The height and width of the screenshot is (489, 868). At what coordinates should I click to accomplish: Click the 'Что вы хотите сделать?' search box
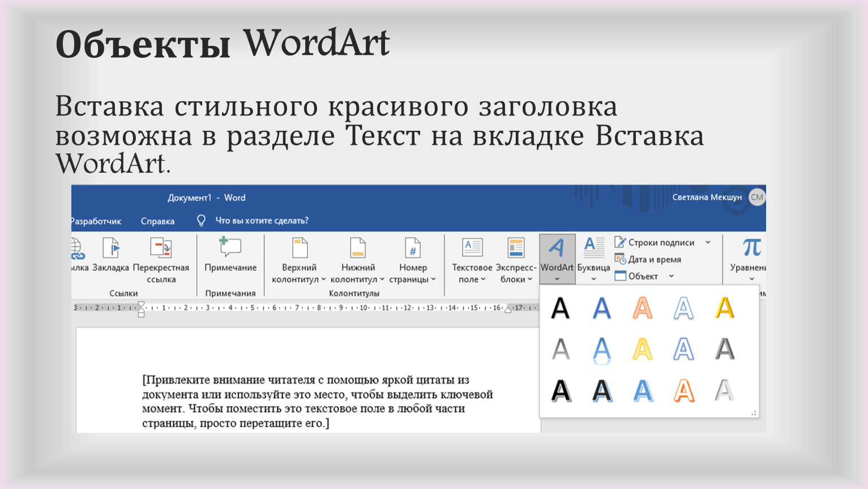[x=262, y=221]
